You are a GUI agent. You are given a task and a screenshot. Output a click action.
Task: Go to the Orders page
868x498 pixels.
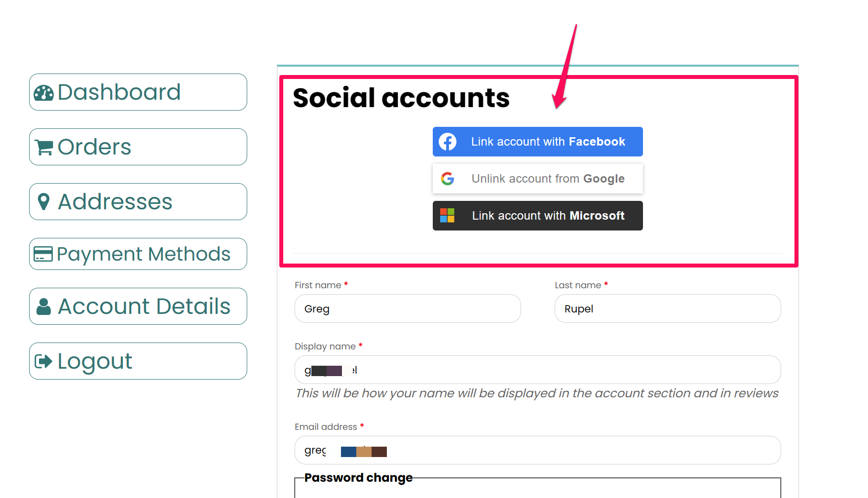point(138,147)
